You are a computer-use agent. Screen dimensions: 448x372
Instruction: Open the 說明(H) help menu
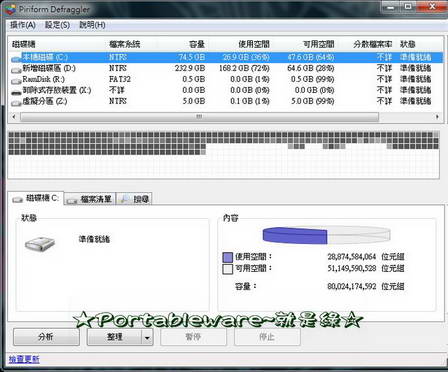(92, 25)
